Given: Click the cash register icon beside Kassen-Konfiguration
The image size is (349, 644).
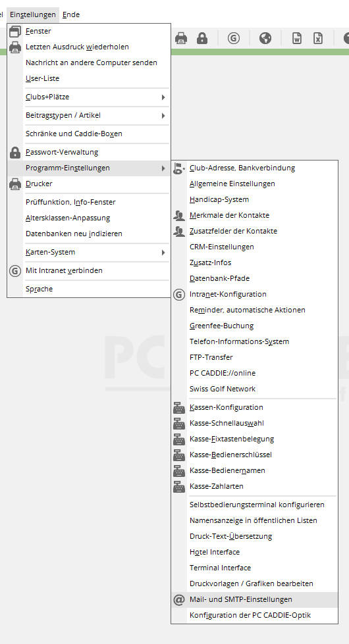Looking at the screenshot, I should coord(179,407).
